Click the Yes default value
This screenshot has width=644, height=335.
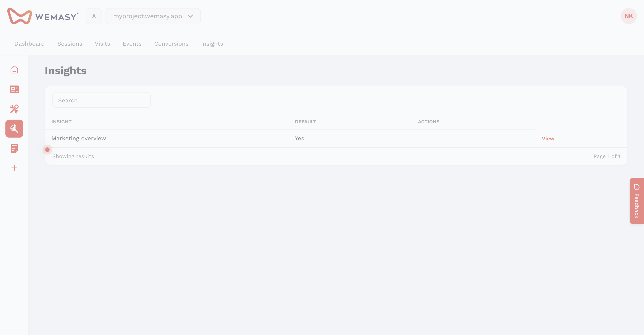coord(300,138)
